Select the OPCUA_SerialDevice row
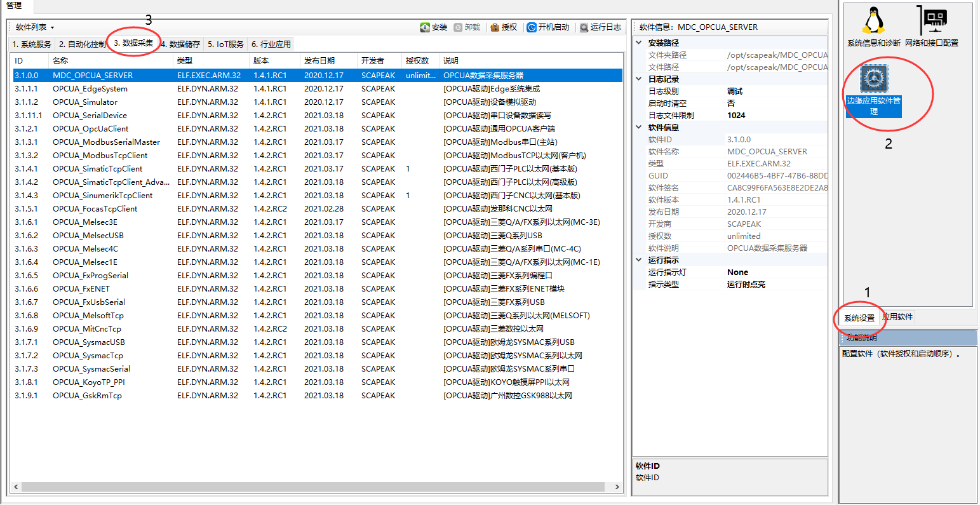Screen dimensions: 980x505 (317, 116)
